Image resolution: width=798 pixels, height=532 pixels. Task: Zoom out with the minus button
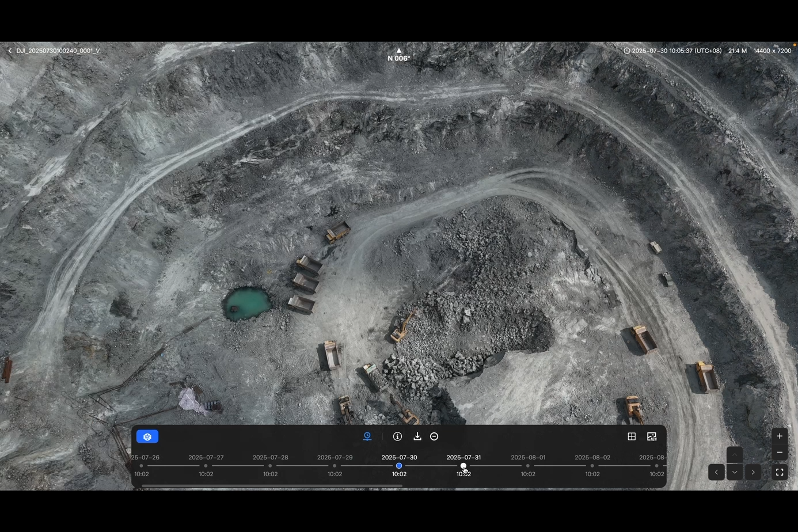[x=780, y=453]
